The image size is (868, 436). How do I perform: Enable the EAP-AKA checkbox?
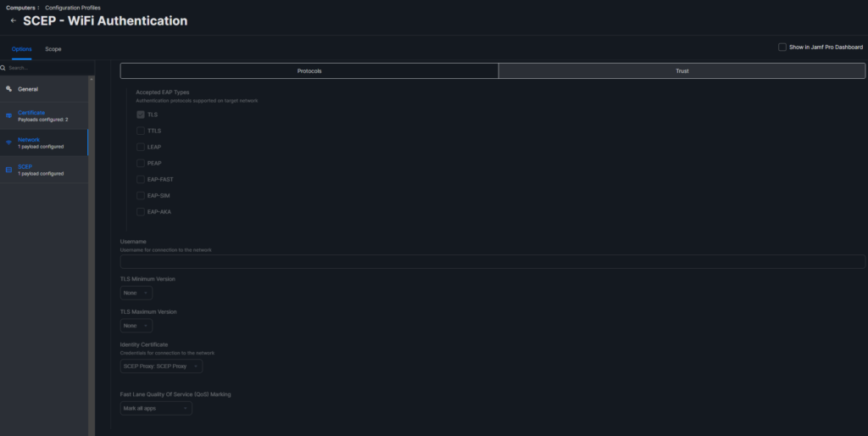click(141, 211)
